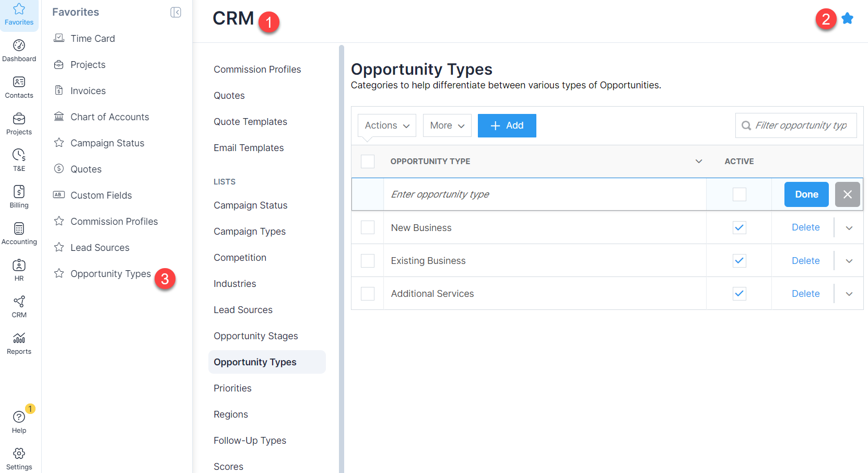The width and height of the screenshot is (868, 473).
Task: Select Opportunity Stages list
Action: click(256, 336)
